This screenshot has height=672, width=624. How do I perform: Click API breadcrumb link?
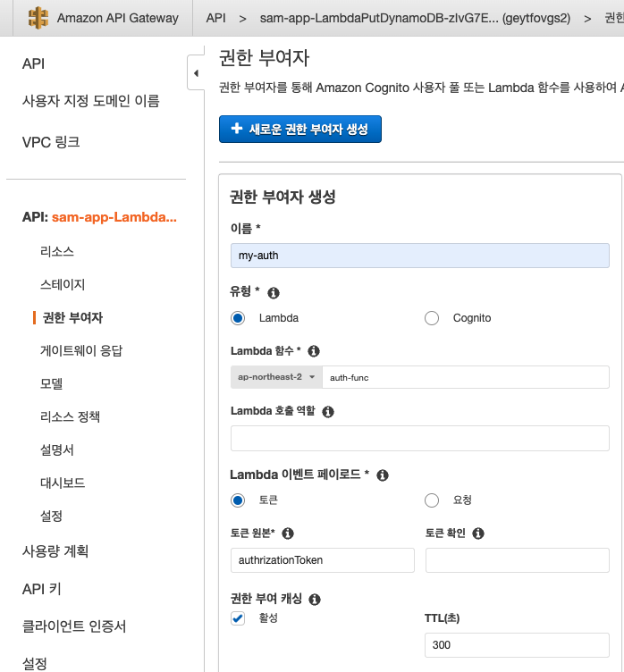(215, 18)
